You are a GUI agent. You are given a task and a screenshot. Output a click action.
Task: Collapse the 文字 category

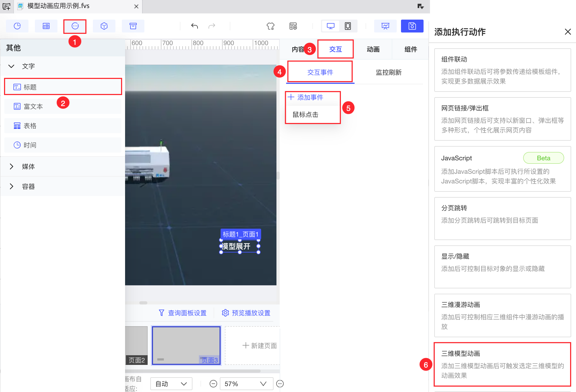(x=11, y=66)
